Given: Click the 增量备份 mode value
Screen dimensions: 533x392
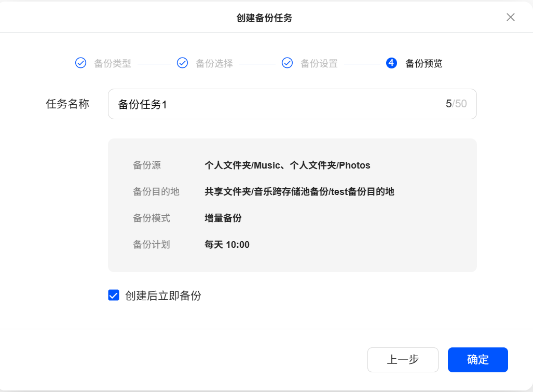Looking at the screenshot, I should tap(223, 218).
